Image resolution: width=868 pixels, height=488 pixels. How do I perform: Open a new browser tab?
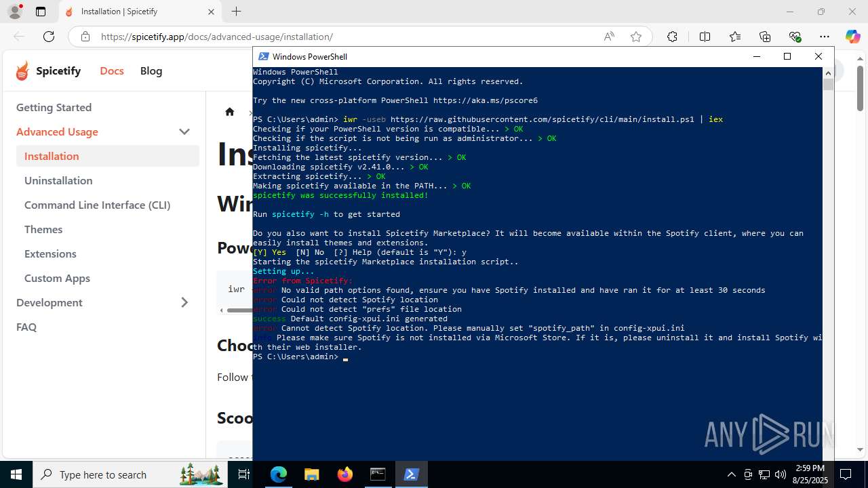tap(236, 12)
